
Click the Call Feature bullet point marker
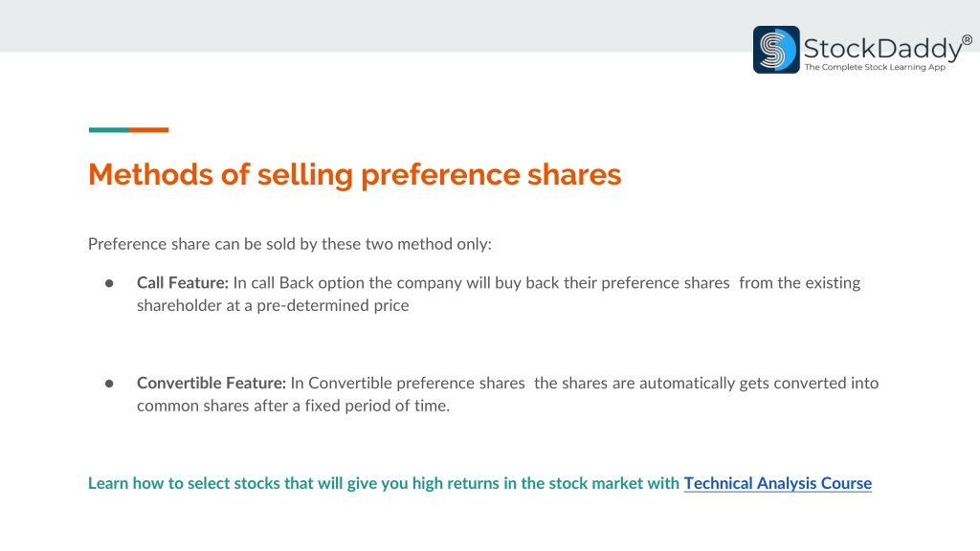click(109, 283)
